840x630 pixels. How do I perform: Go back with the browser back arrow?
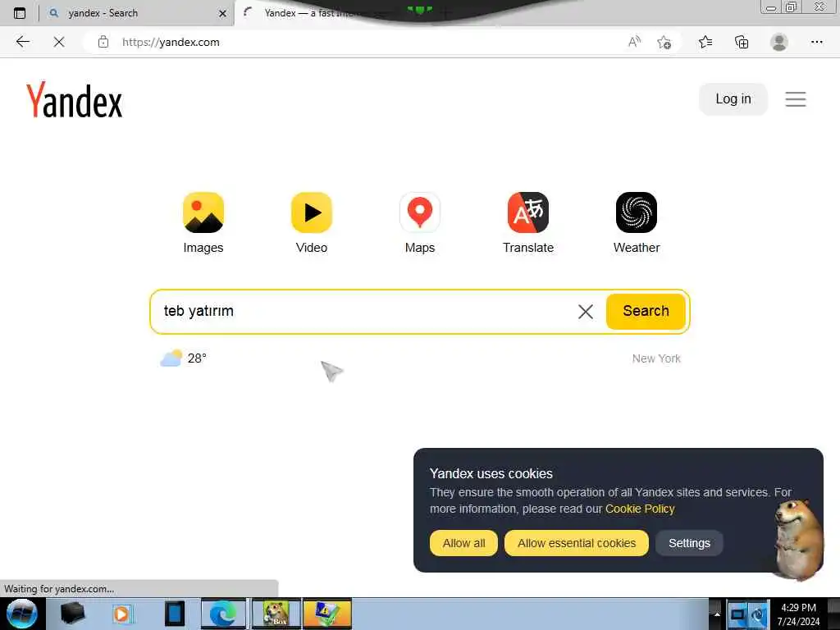(x=22, y=42)
